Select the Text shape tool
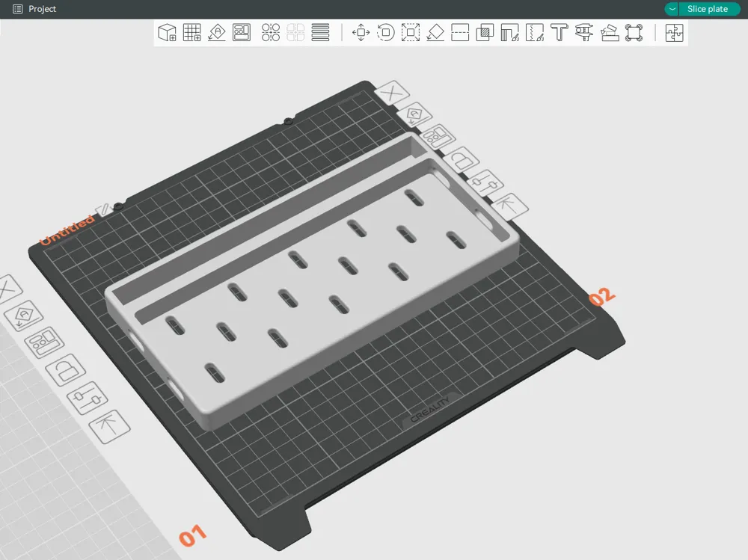Viewport: 748px width, 560px height. point(559,32)
